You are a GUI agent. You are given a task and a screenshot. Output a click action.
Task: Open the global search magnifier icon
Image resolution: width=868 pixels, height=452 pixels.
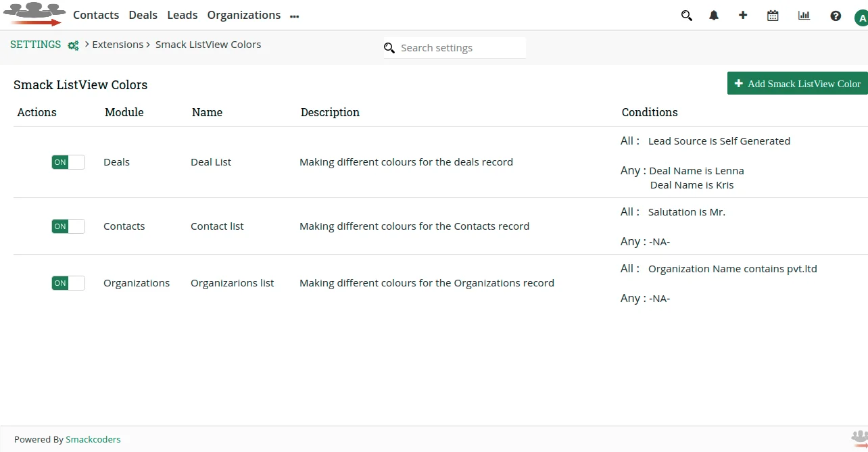[686, 15]
